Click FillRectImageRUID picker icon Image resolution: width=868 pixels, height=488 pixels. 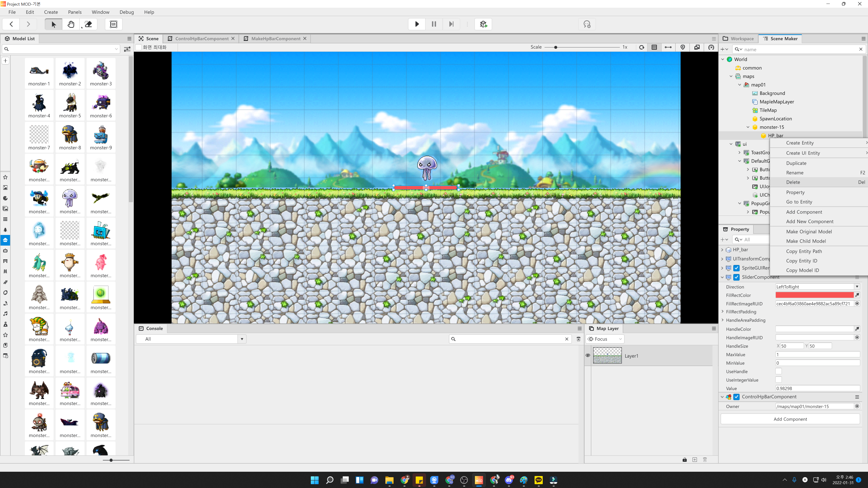pos(857,303)
